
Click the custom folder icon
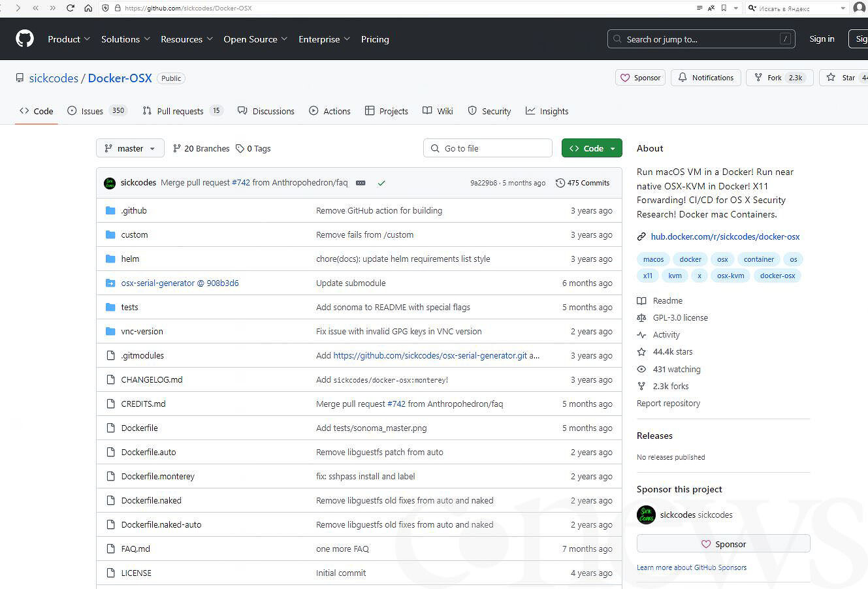[x=110, y=234]
